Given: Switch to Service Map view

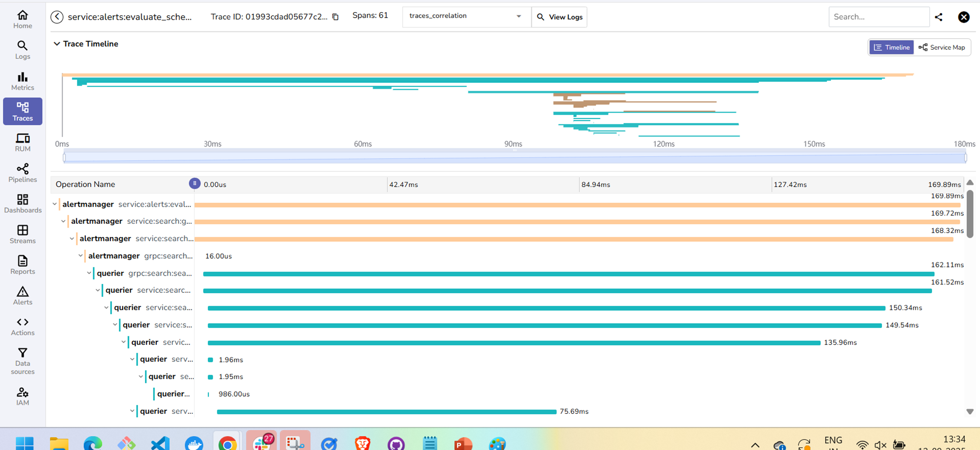Looking at the screenshot, I should point(942,47).
